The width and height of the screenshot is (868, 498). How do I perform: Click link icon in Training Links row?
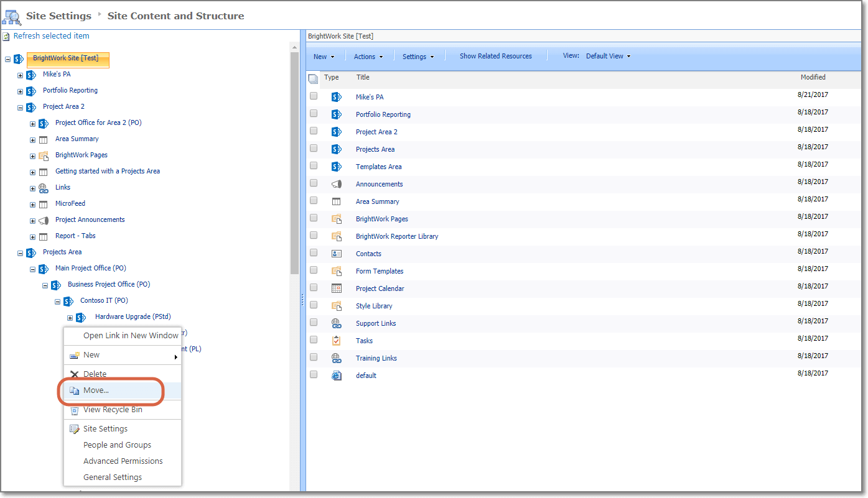337,358
